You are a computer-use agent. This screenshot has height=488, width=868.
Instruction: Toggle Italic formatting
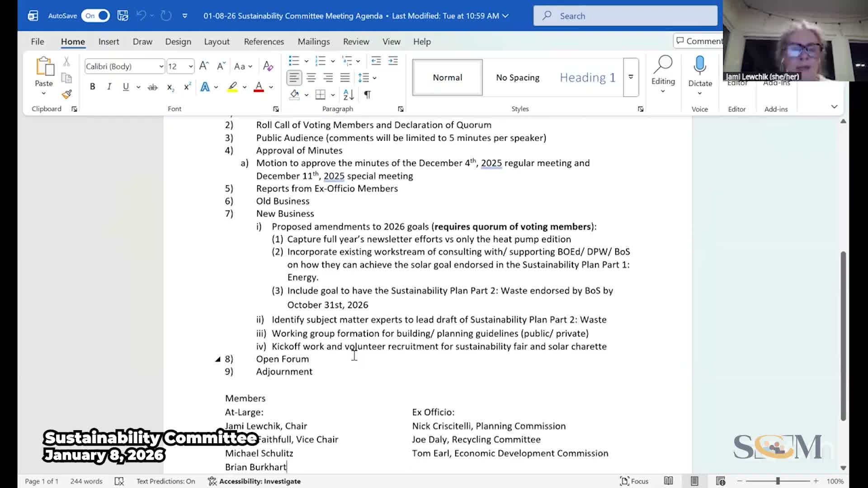point(109,87)
